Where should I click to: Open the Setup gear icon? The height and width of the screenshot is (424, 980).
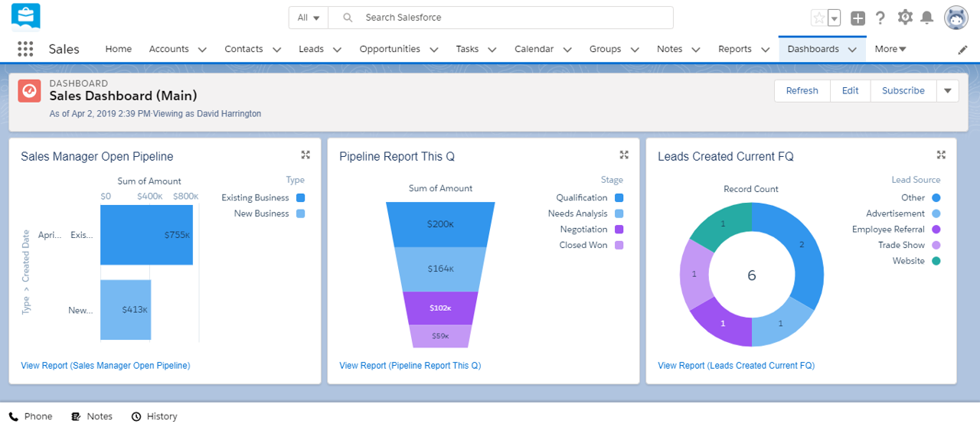click(905, 17)
